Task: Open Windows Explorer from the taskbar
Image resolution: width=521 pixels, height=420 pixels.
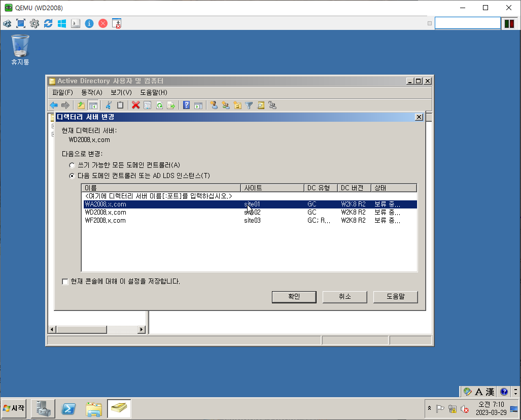Action: point(94,409)
